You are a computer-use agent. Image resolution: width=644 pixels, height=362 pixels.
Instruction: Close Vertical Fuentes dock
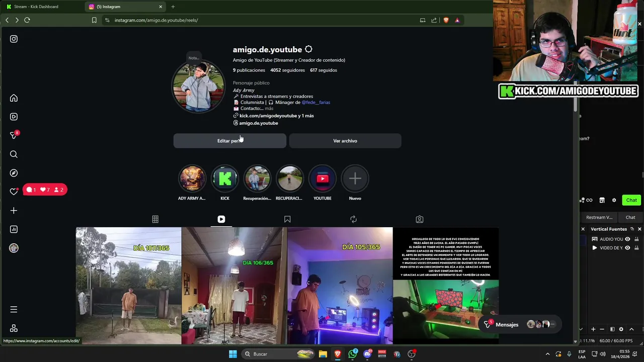coord(639,229)
